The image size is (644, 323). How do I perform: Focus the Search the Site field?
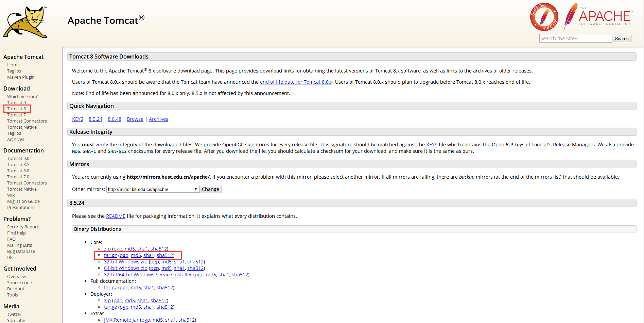575,38
